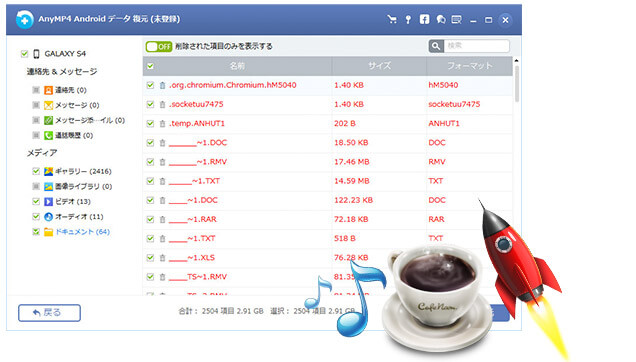Select file name TS~1.RMV
This screenshot has height=362, width=636.
point(198,277)
